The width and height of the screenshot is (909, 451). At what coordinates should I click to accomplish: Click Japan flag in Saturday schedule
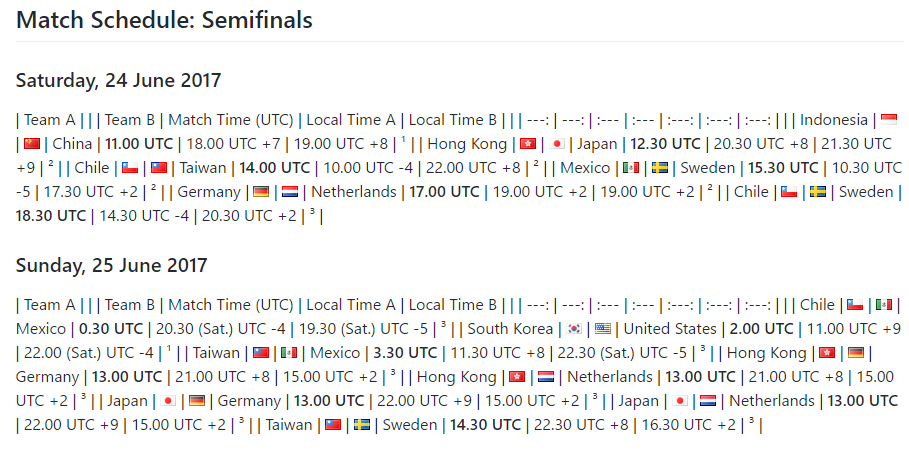click(557, 144)
